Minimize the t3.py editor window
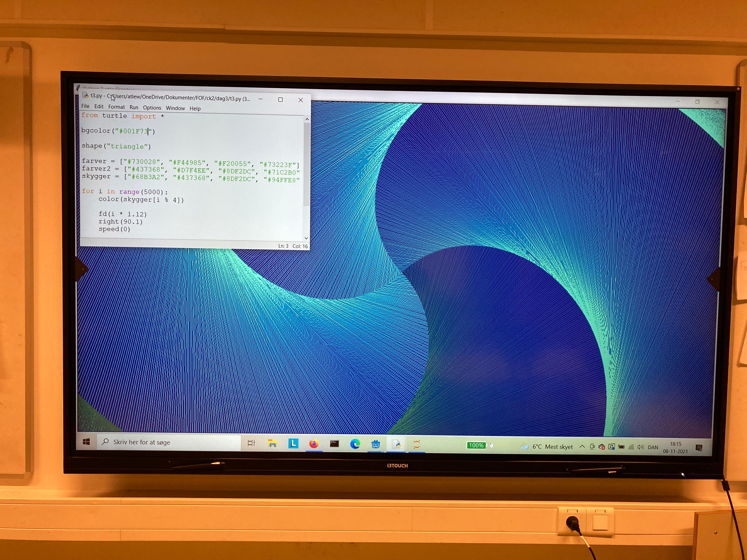 [x=260, y=99]
